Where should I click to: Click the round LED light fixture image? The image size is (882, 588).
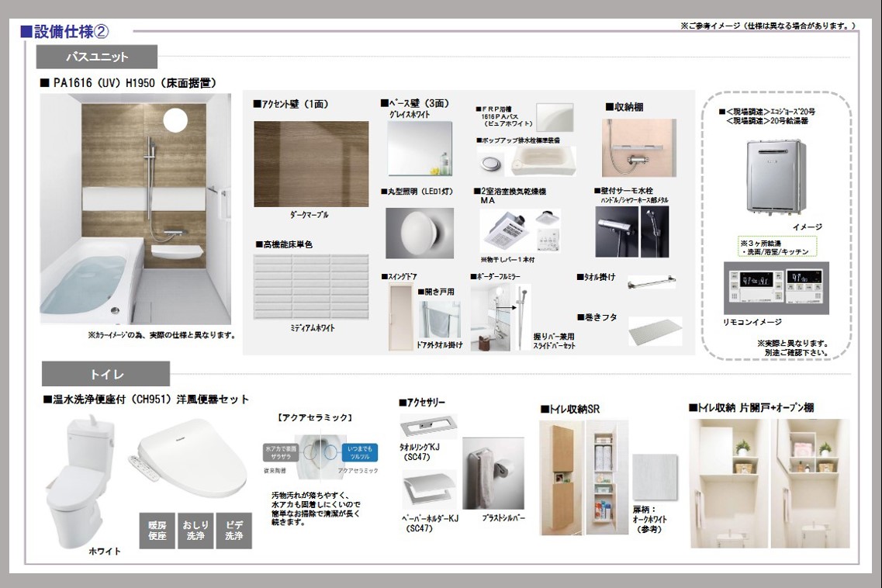[x=420, y=233]
